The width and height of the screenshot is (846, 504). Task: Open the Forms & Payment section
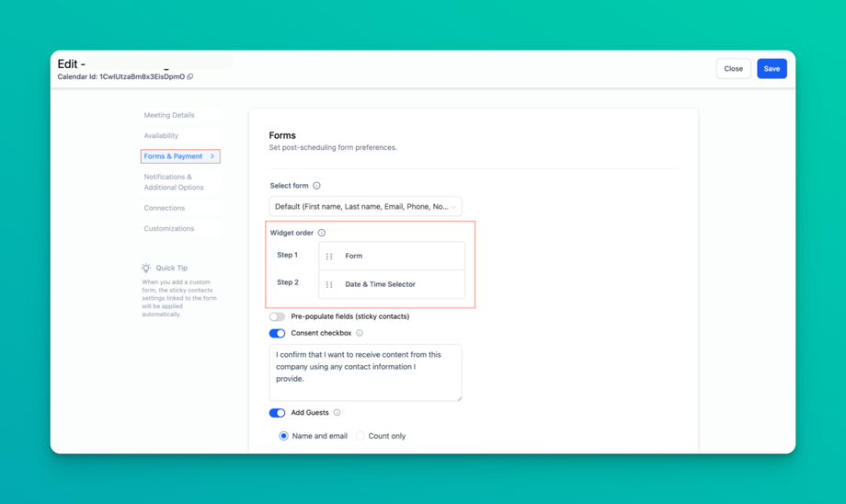[x=180, y=156]
